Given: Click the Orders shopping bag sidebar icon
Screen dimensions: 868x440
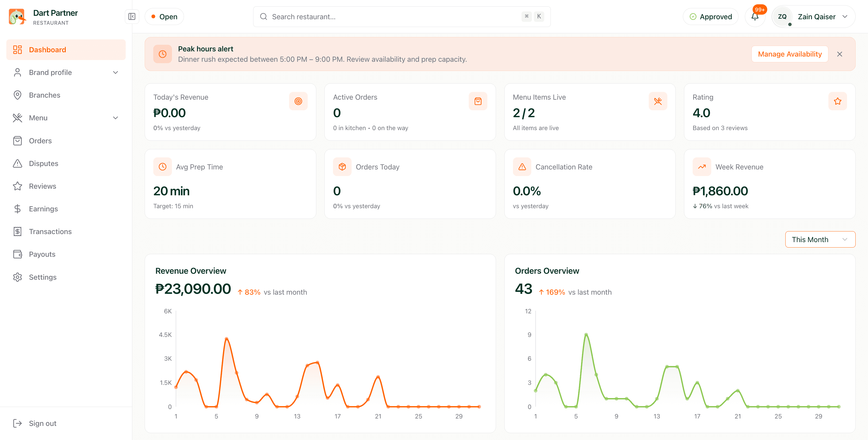Looking at the screenshot, I should (x=18, y=141).
